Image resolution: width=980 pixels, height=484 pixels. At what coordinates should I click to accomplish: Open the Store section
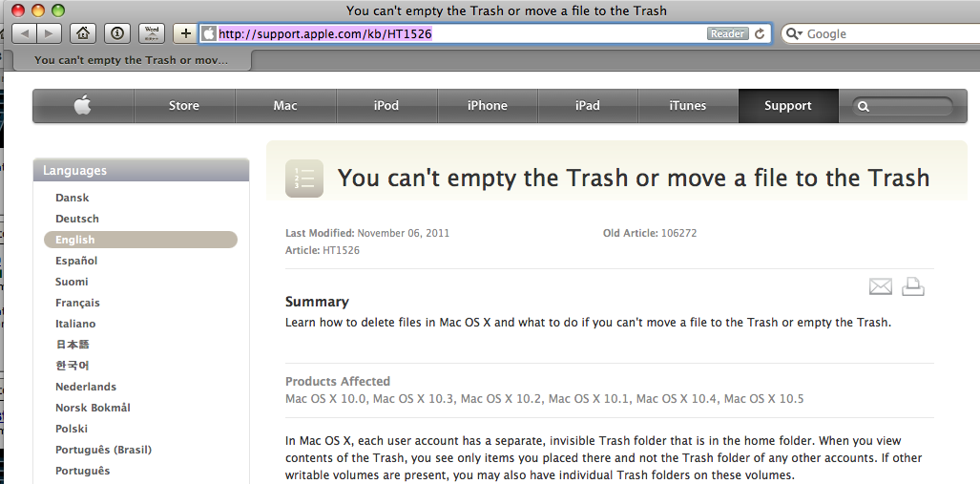tap(184, 106)
